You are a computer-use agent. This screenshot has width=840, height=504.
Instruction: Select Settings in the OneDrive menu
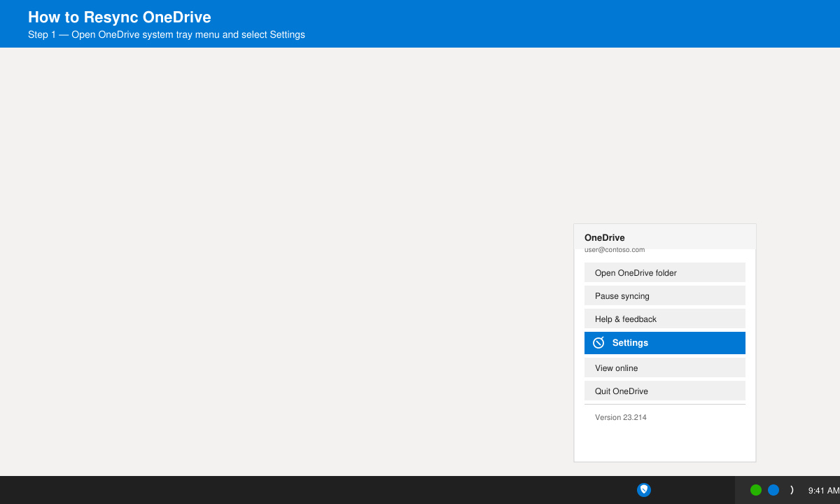click(665, 343)
